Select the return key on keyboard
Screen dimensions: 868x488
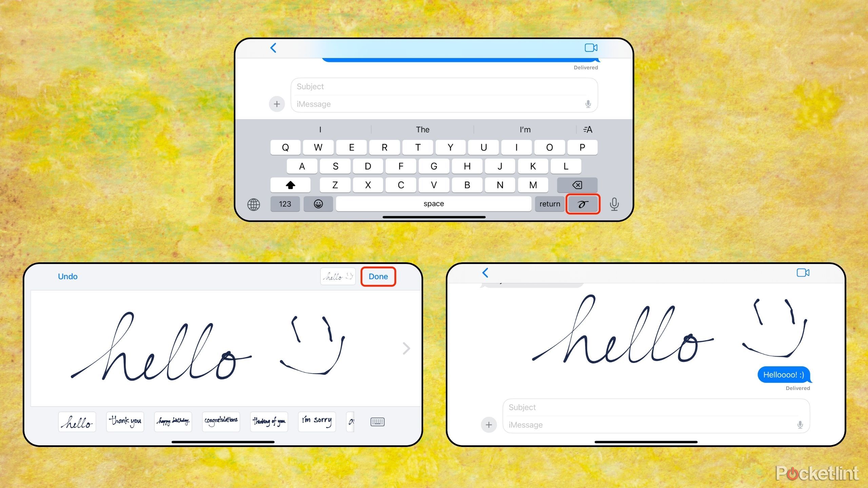(549, 204)
